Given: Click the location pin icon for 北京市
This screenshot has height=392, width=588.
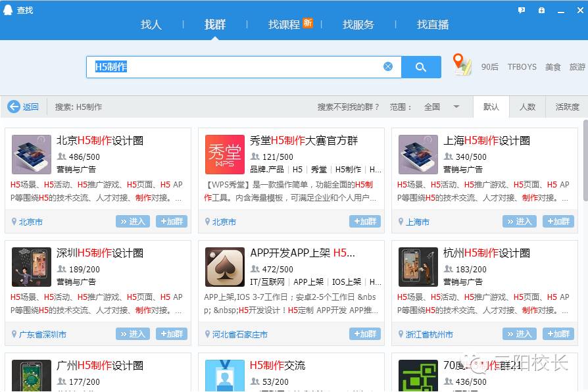Looking at the screenshot, I should [x=13, y=222].
